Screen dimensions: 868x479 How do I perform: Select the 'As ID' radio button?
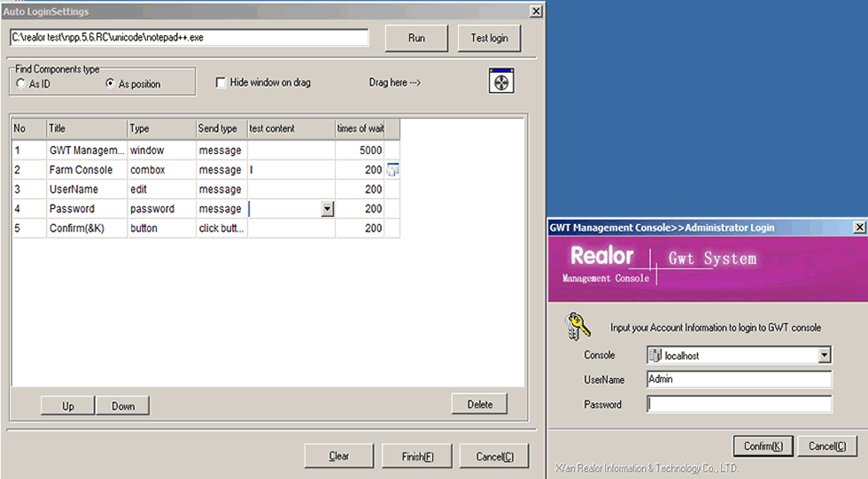point(20,84)
